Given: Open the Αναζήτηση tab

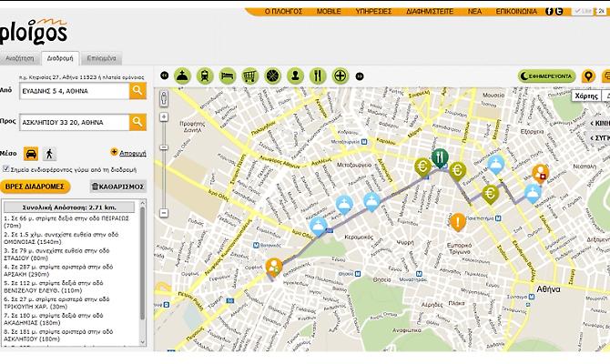Looking at the screenshot, I should (20, 58).
